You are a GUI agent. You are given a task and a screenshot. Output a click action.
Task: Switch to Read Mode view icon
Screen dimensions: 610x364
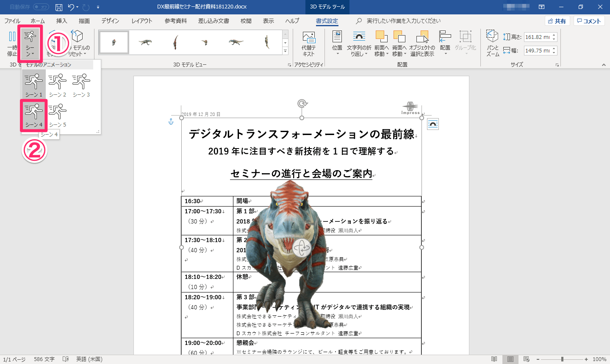(x=494, y=359)
